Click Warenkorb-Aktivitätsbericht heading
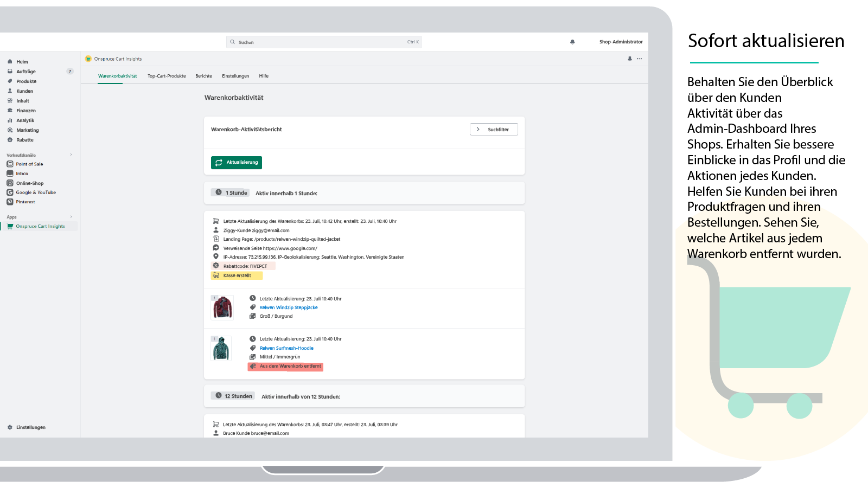868x488 pixels. 246,130
